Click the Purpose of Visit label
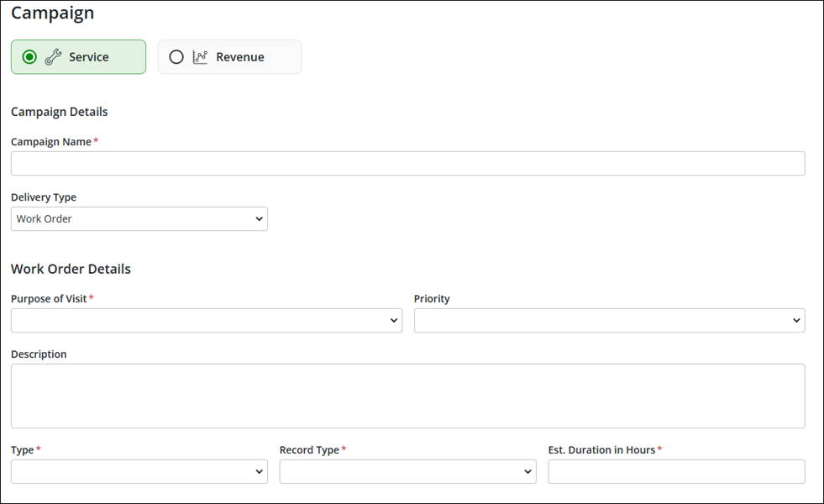This screenshot has height=504, width=824. click(49, 298)
